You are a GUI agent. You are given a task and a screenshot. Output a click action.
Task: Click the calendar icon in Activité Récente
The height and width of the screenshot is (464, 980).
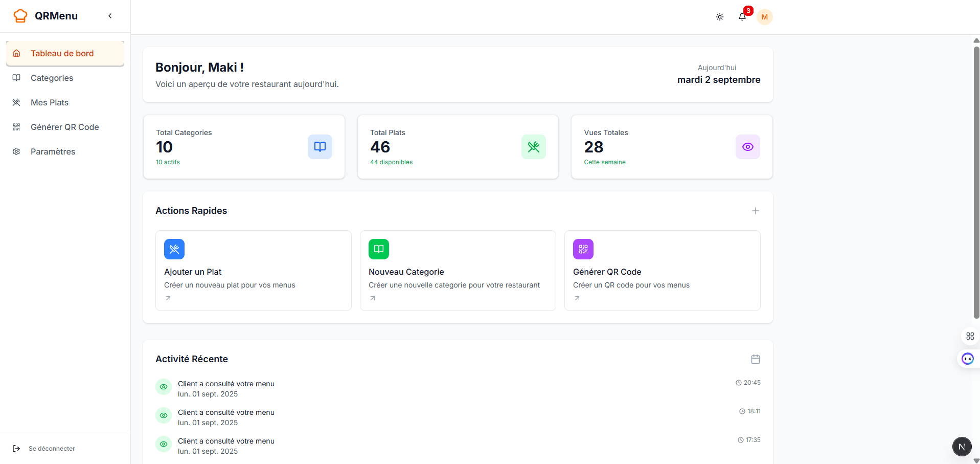pos(755,359)
